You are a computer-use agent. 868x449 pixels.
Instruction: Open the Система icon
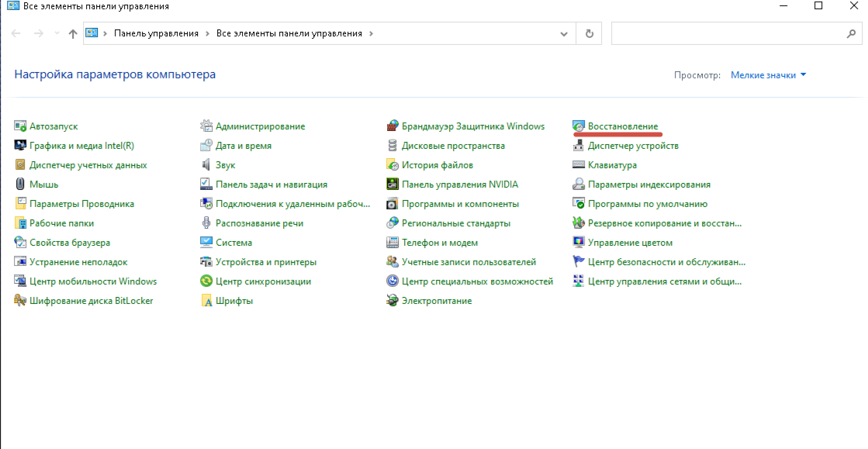(206, 243)
